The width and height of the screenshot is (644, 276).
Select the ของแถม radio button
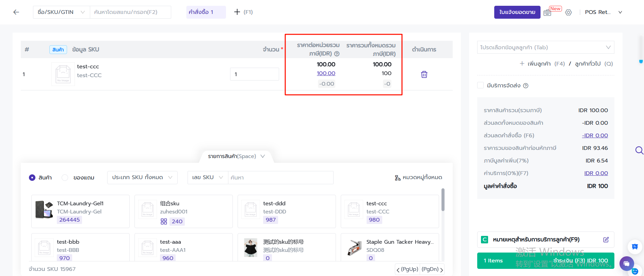(65, 177)
